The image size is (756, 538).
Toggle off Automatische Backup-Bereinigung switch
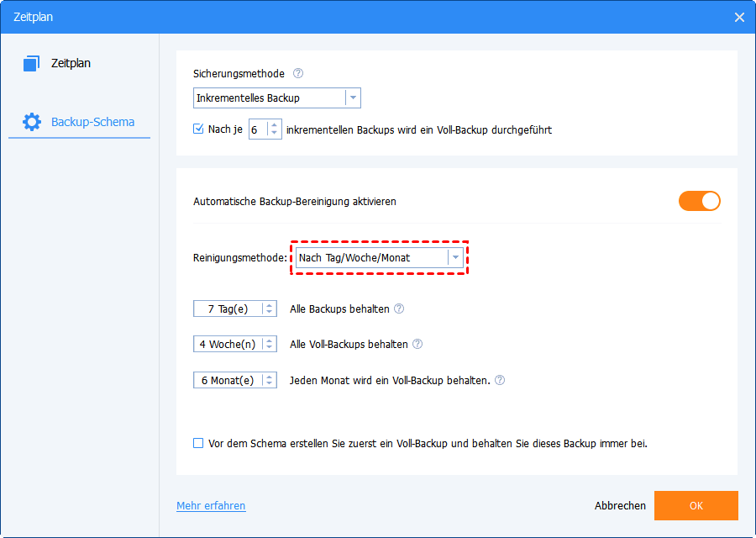pyautogui.click(x=699, y=201)
